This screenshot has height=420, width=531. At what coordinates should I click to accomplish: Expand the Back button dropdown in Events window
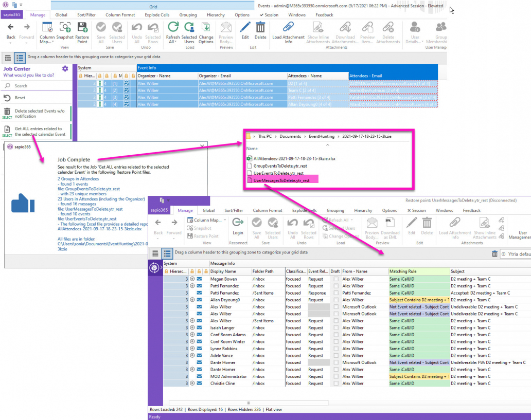10,43
